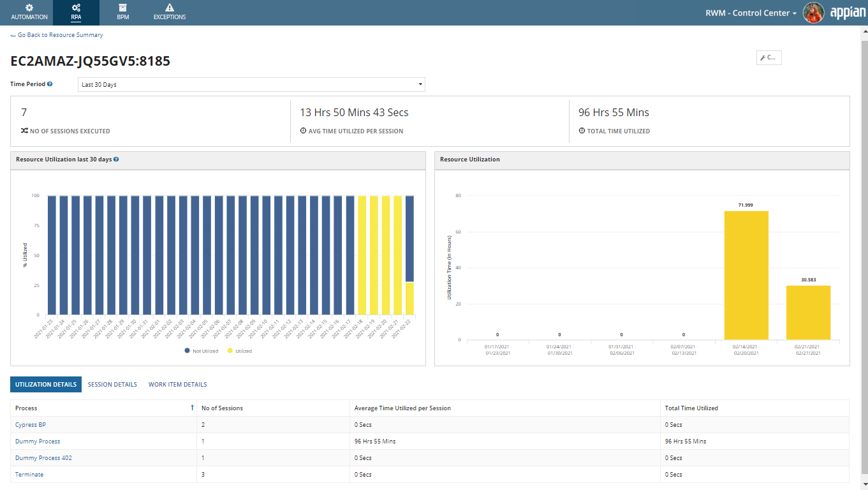The height and width of the screenshot is (490, 868).
Task: Click the Appian logo
Action: [x=848, y=13]
